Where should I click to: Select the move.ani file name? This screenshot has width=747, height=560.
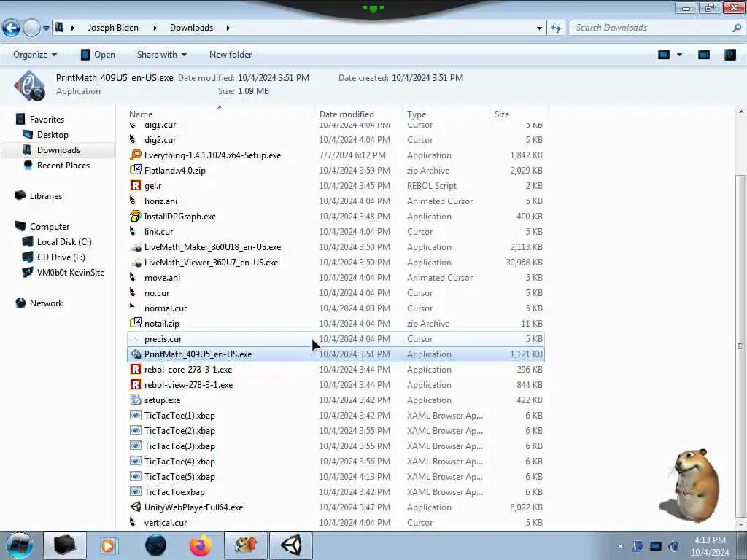[x=163, y=278]
